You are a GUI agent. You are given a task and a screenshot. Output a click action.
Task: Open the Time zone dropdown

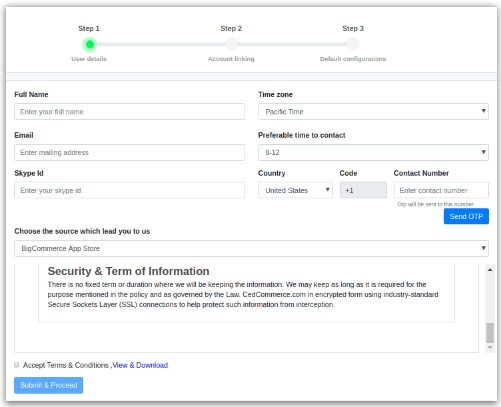point(373,111)
